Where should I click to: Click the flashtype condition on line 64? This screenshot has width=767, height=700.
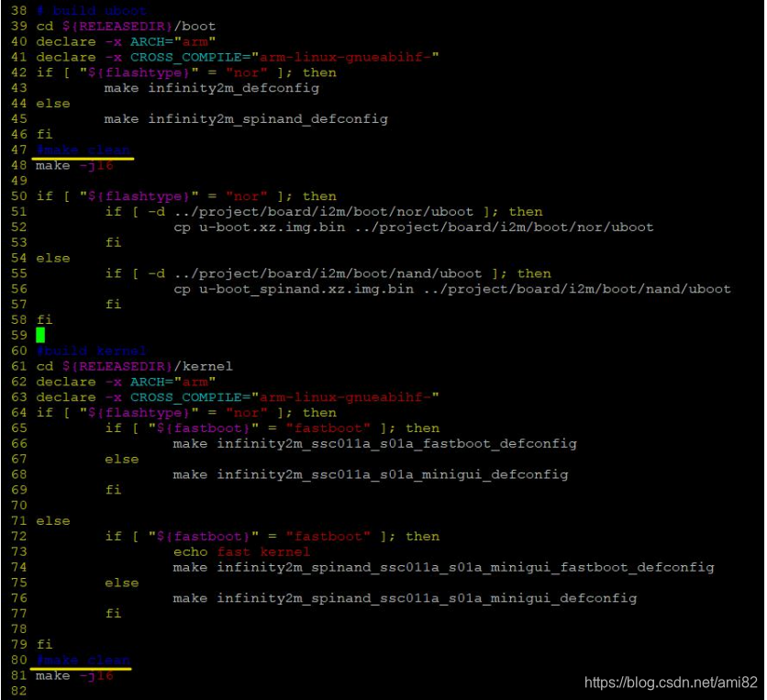(x=186, y=413)
